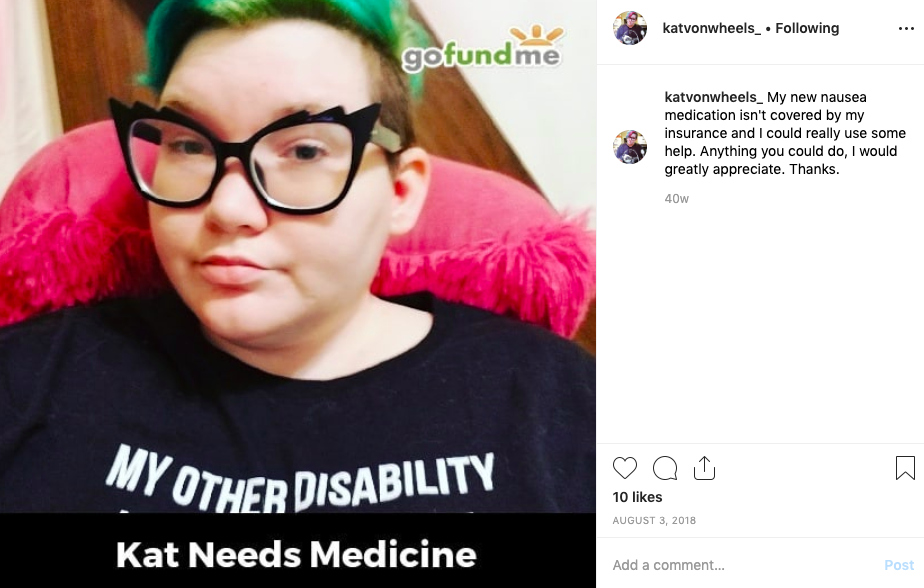Click the 40w caption timestamp
This screenshot has width=924, height=588.
[676, 199]
